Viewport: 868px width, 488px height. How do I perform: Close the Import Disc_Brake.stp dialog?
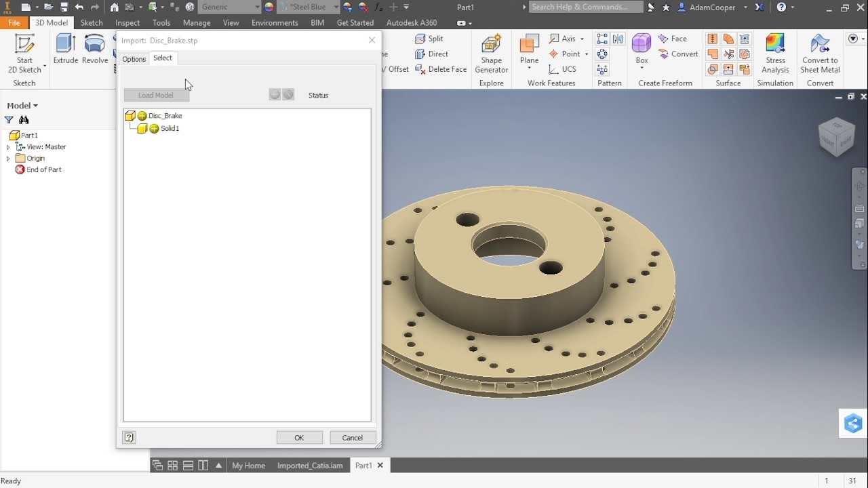coord(372,40)
